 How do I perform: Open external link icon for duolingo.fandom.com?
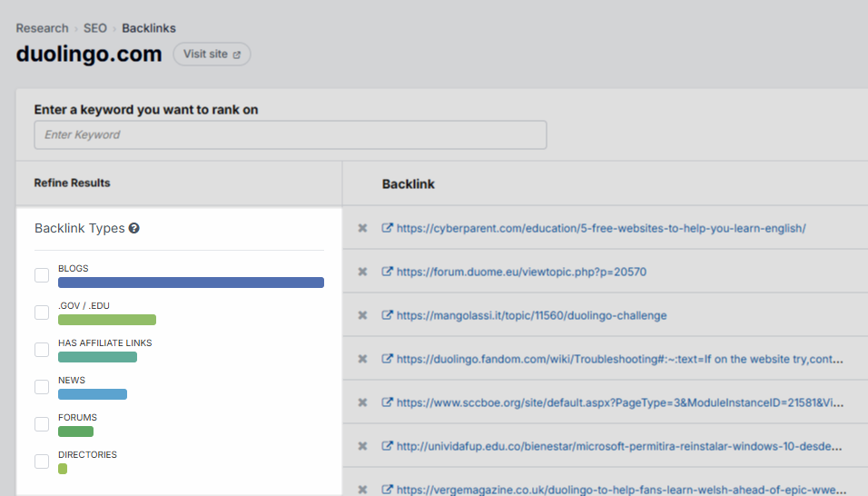[388, 359]
